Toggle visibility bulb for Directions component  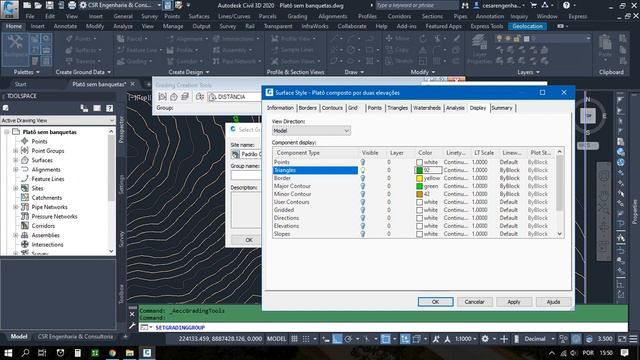[362, 218]
